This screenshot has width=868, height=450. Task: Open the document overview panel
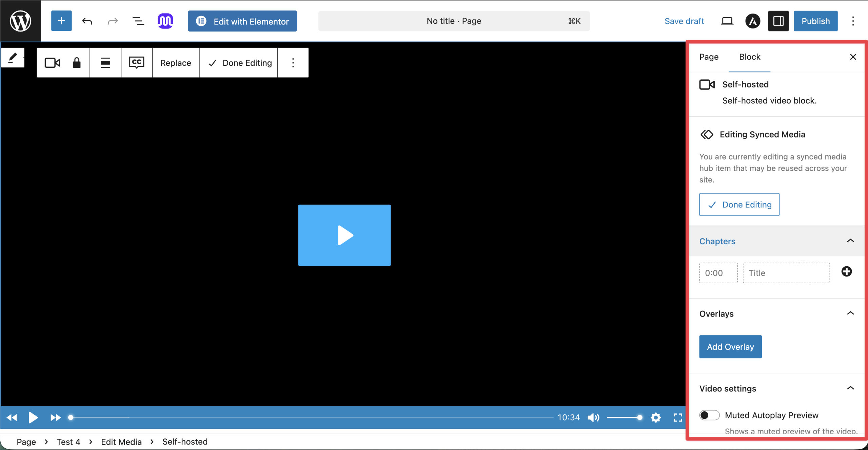point(138,21)
